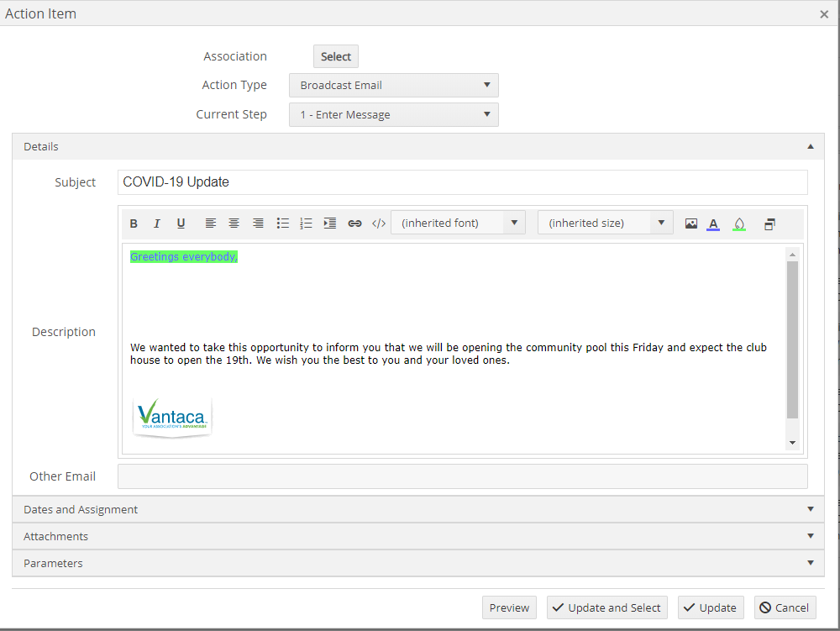This screenshot has width=840, height=631.
Task: Expand the Dates and Assignment section
Action: click(810, 508)
